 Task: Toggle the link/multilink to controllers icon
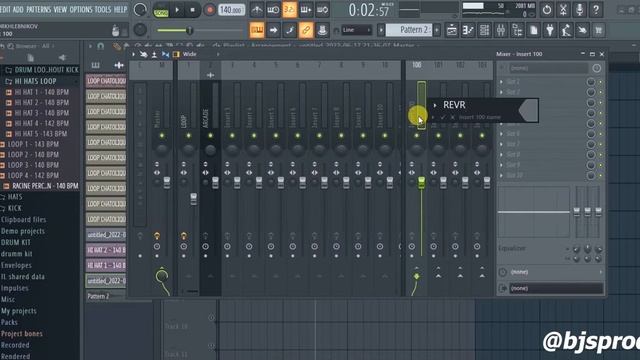click(x=306, y=30)
